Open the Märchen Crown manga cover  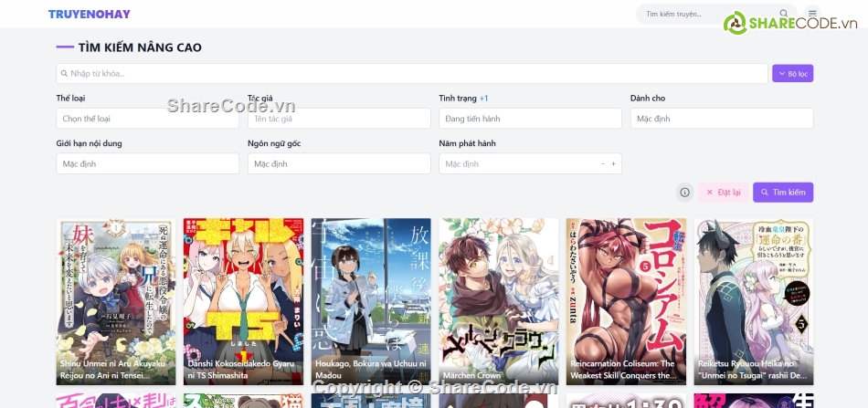click(x=498, y=301)
